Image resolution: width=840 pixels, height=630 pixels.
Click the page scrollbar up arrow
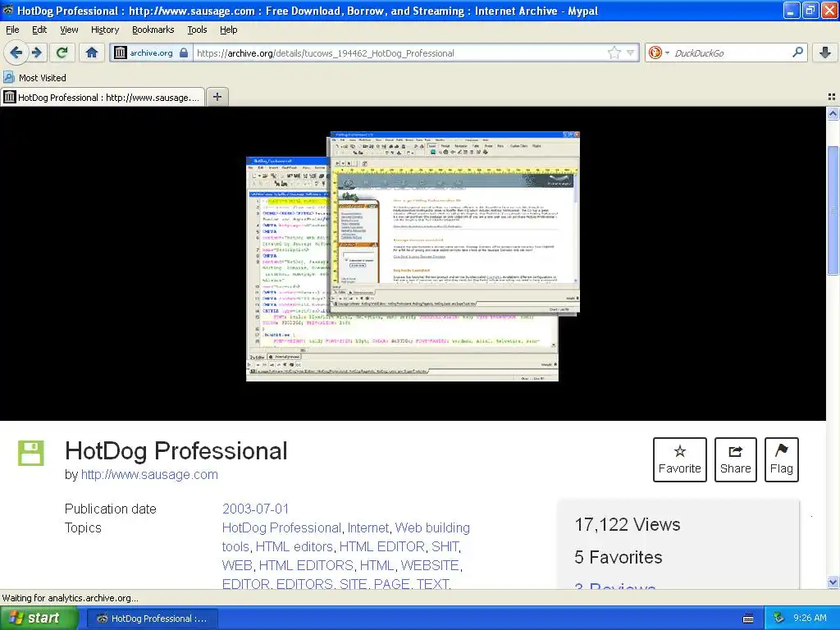click(833, 113)
